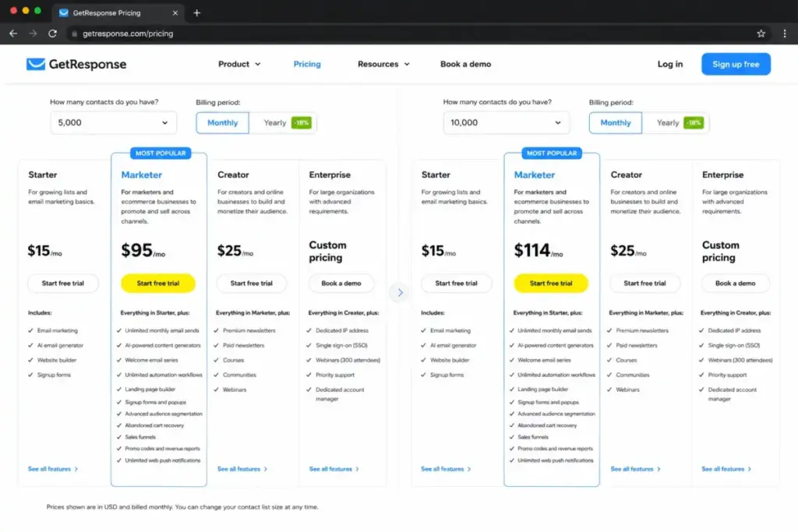Click the MOST POPULAR badge above the $95 plan
Viewport: 798px width, 532px height.
coord(161,153)
